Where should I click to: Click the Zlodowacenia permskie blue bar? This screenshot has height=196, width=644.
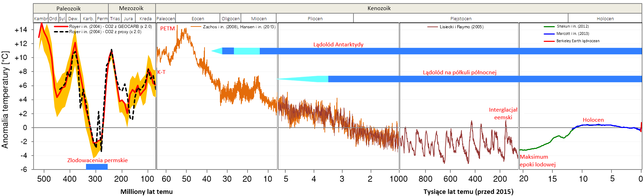point(97,167)
